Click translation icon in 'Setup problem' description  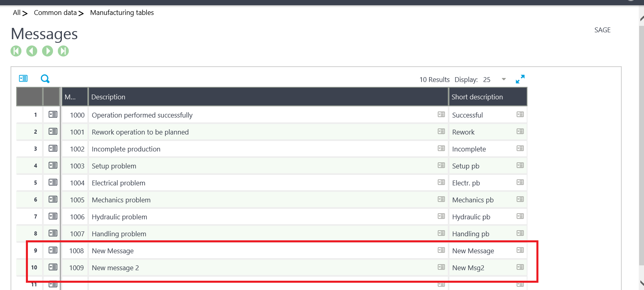click(441, 166)
